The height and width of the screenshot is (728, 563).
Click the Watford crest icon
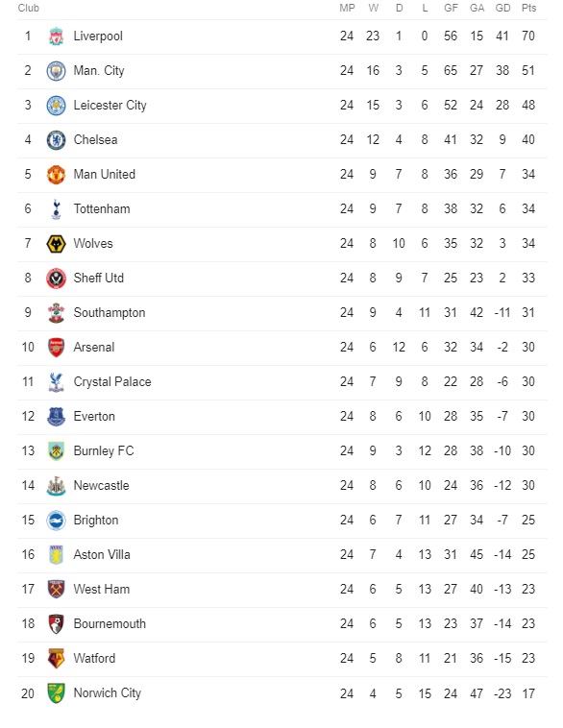57,659
